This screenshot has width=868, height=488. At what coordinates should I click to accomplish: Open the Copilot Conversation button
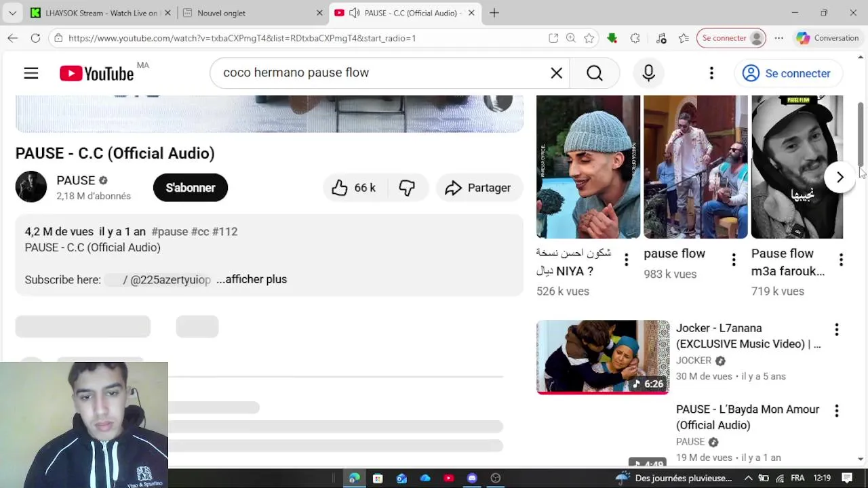coord(827,38)
